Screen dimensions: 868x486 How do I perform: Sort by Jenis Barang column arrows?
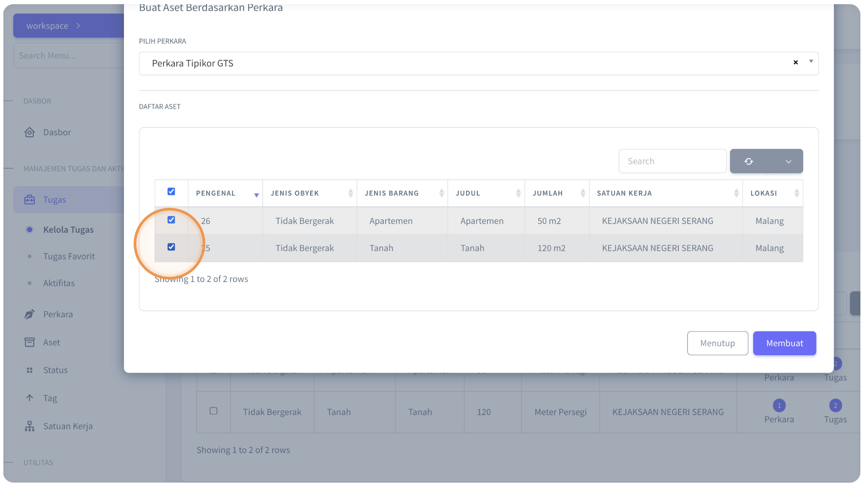pyautogui.click(x=441, y=193)
